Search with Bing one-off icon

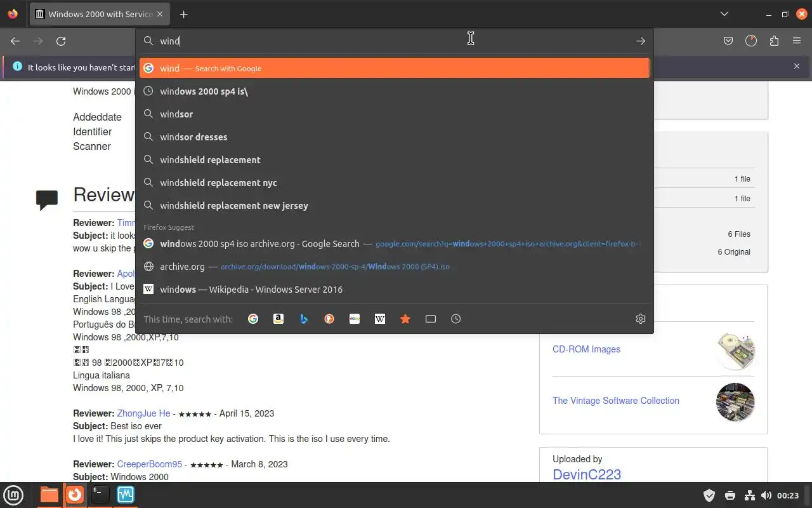(304, 319)
